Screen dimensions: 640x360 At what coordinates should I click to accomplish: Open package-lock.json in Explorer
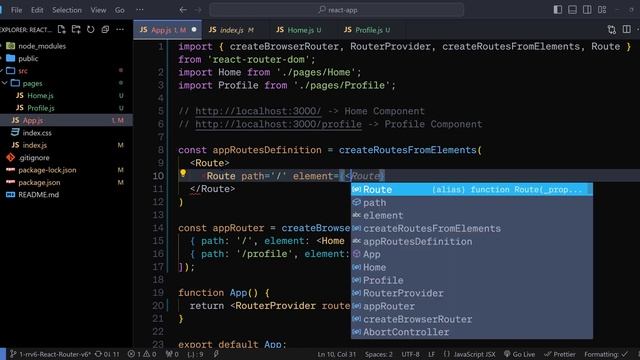pyautogui.click(x=47, y=170)
